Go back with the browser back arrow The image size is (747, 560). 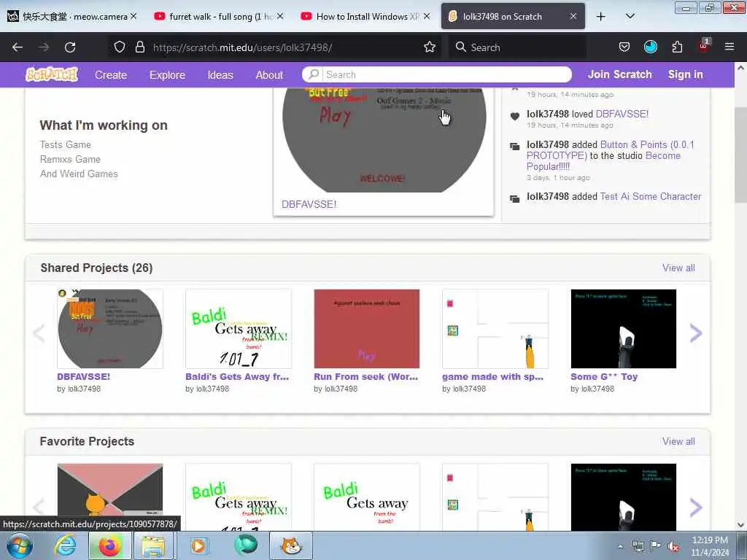point(18,47)
